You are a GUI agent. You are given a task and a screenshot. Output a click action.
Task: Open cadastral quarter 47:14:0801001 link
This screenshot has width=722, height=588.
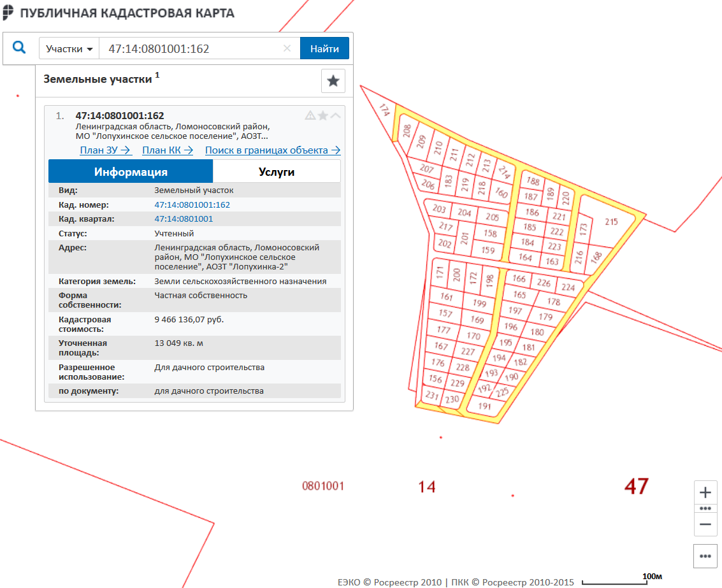click(x=184, y=219)
